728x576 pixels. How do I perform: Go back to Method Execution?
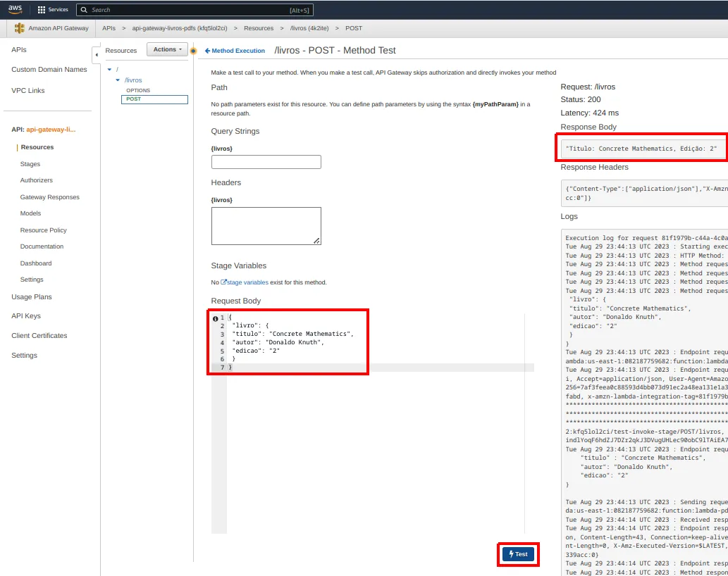[235, 51]
